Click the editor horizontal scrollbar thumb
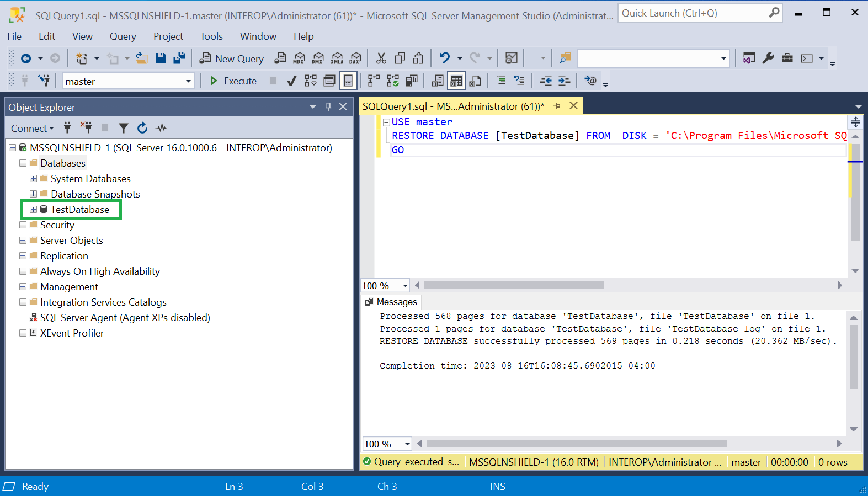The image size is (868, 496). coord(514,285)
